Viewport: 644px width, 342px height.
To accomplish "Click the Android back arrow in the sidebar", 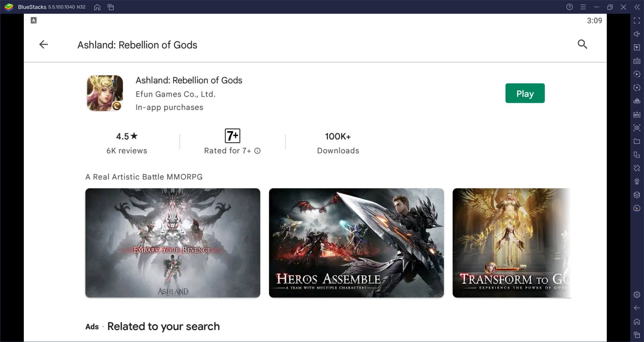I will click(x=637, y=308).
